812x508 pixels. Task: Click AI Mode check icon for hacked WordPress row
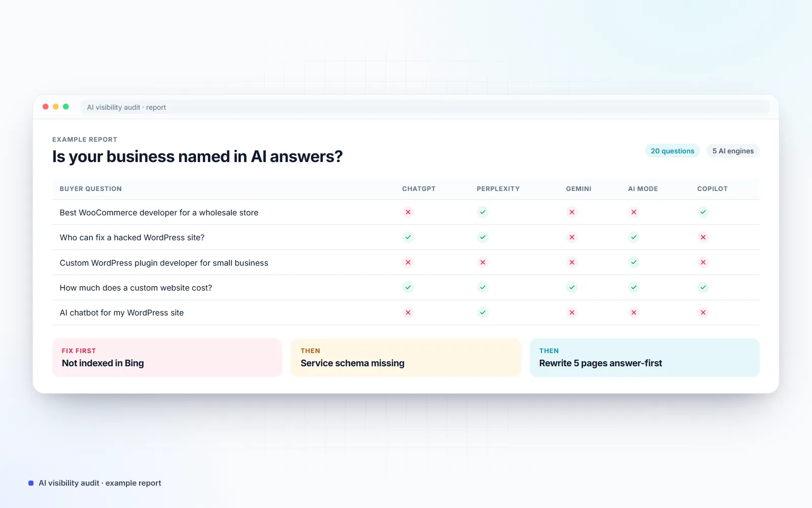coord(634,237)
